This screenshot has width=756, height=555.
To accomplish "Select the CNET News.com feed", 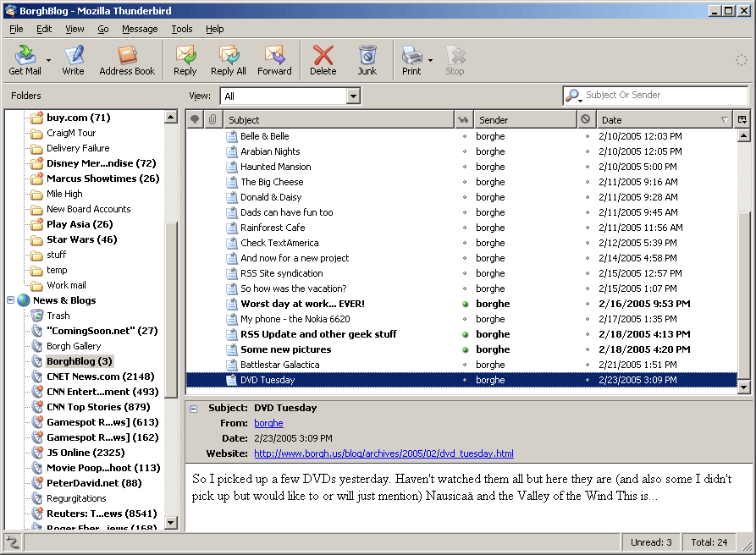I will (x=100, y=376).
